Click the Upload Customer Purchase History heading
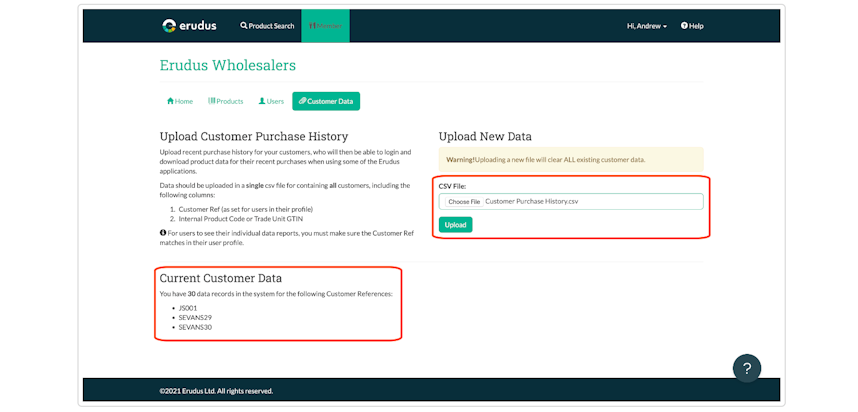 [254, 136]
